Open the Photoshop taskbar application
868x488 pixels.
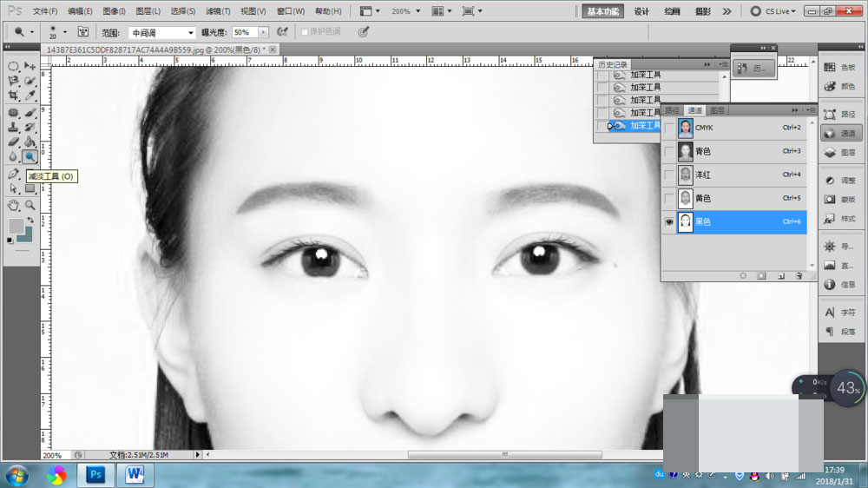pyautogui.click(x=95, y=475)
